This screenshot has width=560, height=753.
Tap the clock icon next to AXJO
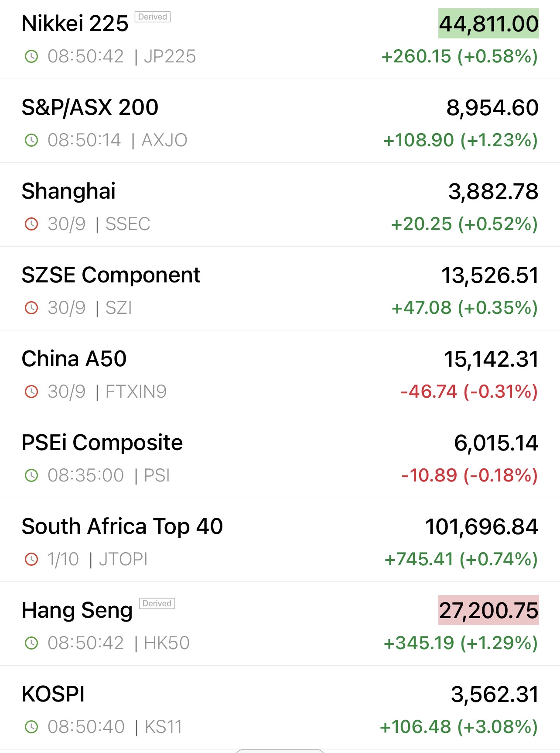click(x=31, y=140)
